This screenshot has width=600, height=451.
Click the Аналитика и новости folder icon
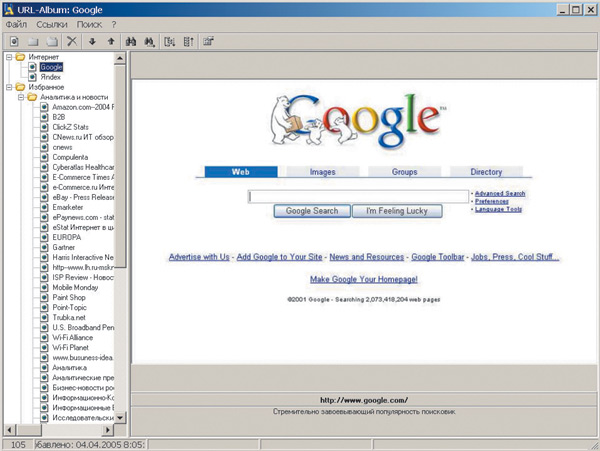pos(33,97)
